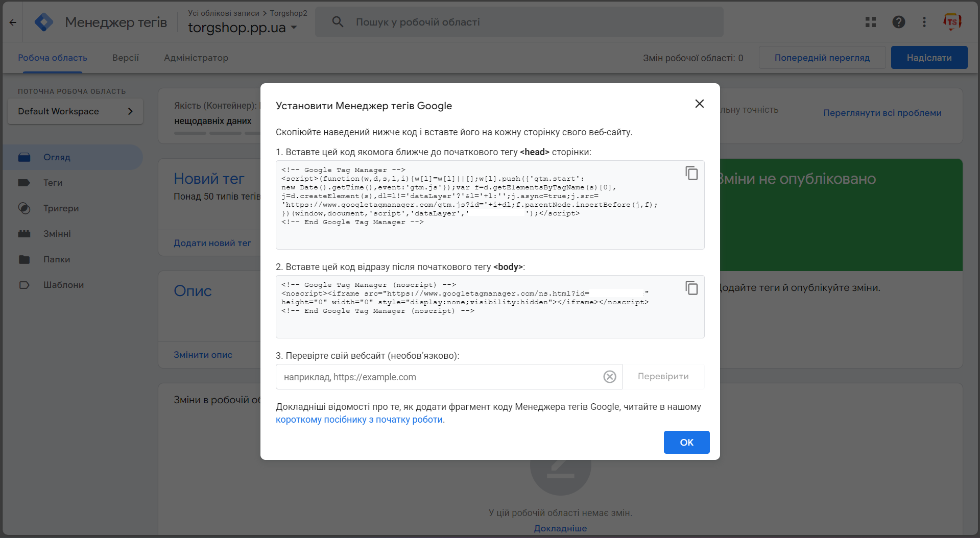Click the Надіслати button

[x=929, y=58]
